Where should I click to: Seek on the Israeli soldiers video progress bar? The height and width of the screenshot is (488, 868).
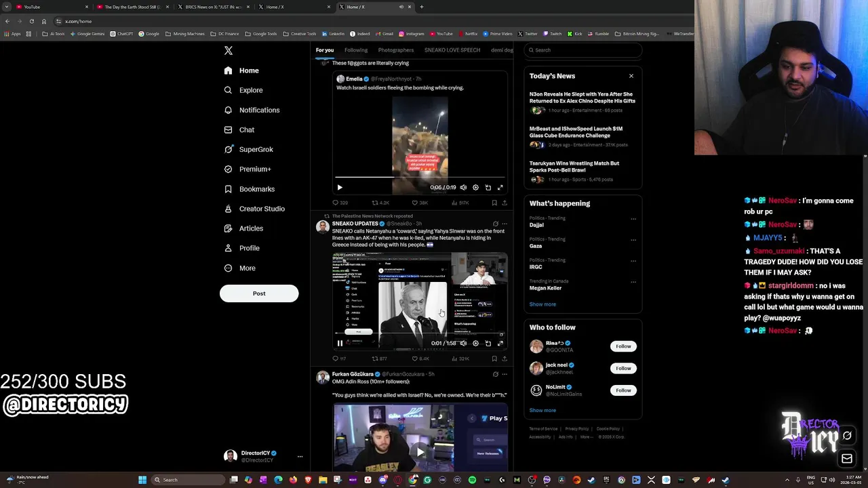coord(420,178)
